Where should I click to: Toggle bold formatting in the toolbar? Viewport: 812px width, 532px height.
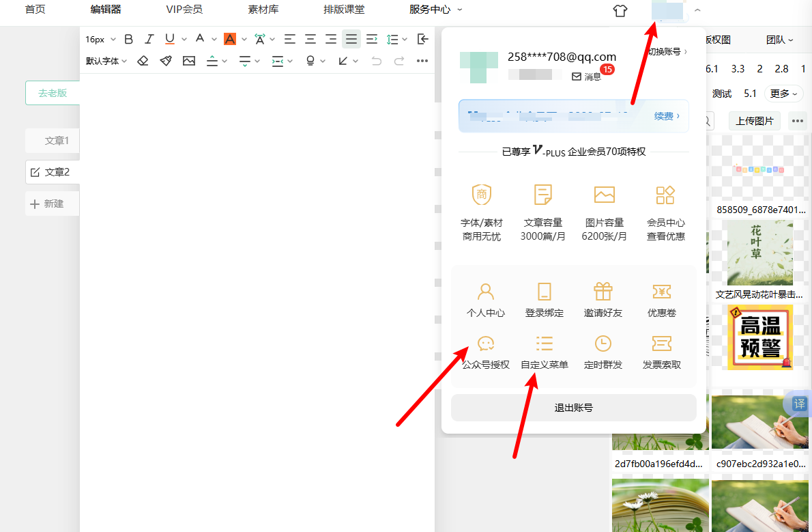tap(128, 40)
